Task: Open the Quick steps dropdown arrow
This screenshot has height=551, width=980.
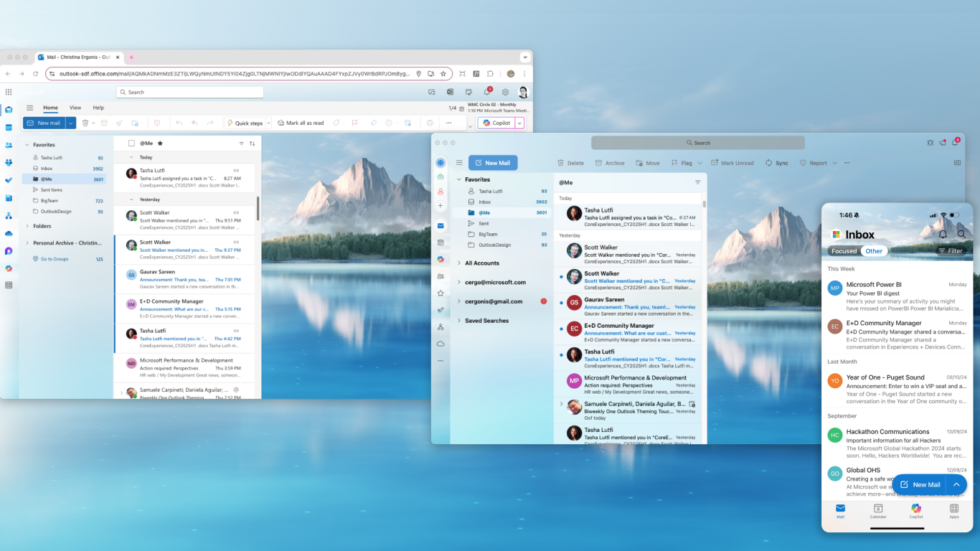Action: pos(268,123)
